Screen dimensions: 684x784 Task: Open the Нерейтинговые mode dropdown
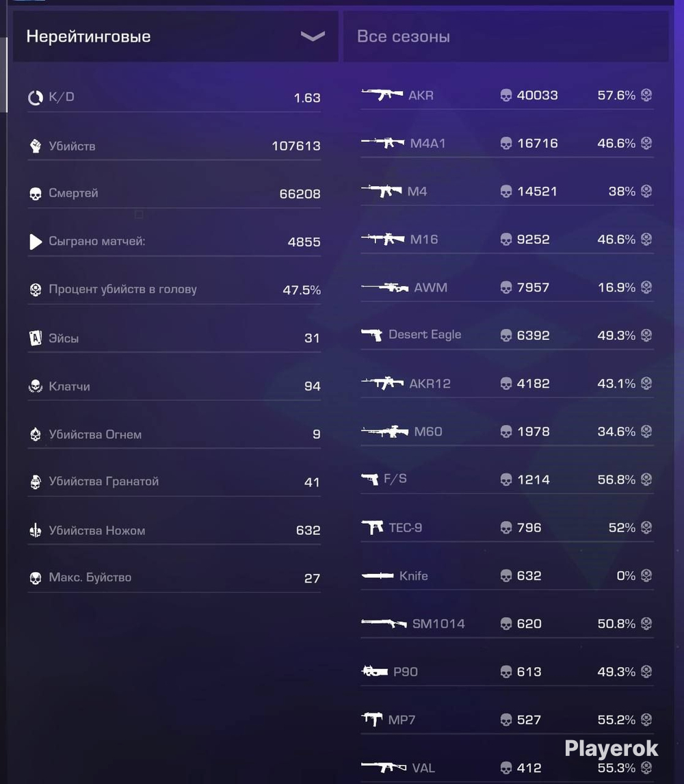176,36
